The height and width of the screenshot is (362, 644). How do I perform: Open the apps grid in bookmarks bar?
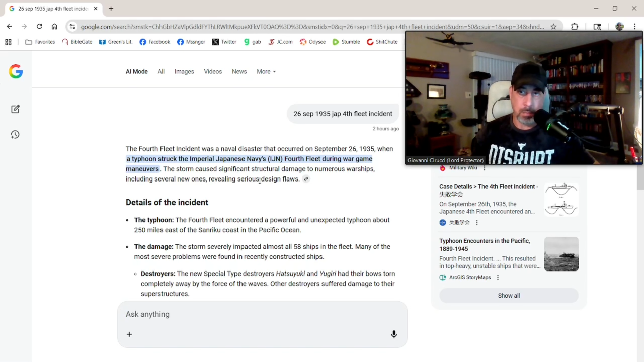click(x=8, y=42)
